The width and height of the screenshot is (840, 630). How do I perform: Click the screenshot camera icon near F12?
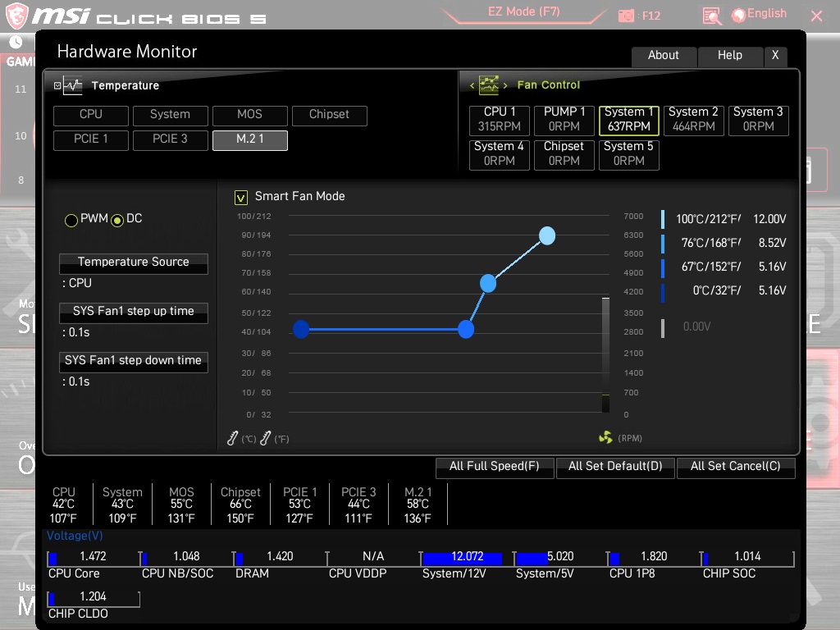(626, 16)
